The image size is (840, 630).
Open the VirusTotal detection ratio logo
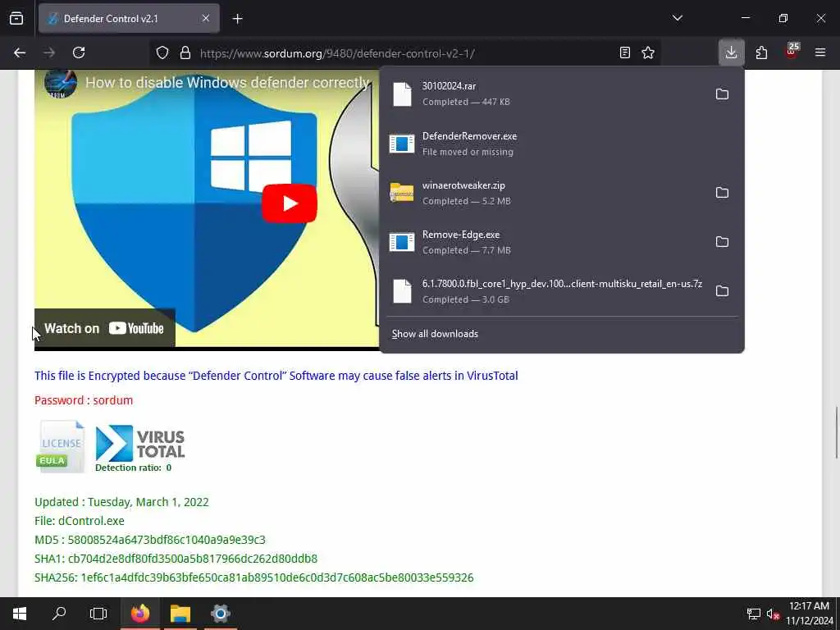pos(139,449)
